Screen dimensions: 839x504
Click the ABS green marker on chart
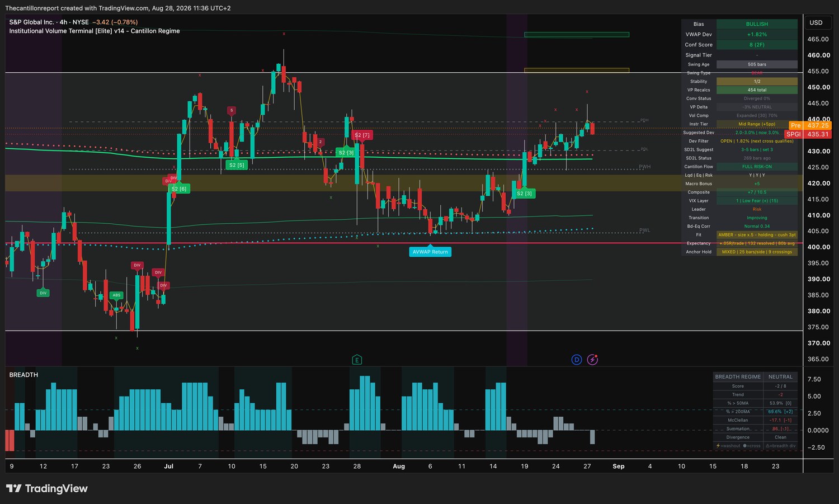(116, 295)
